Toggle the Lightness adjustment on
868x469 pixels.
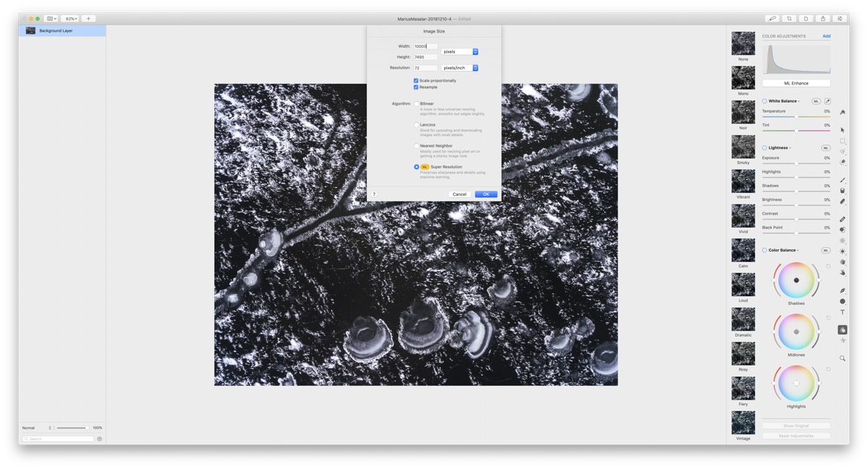765,147
